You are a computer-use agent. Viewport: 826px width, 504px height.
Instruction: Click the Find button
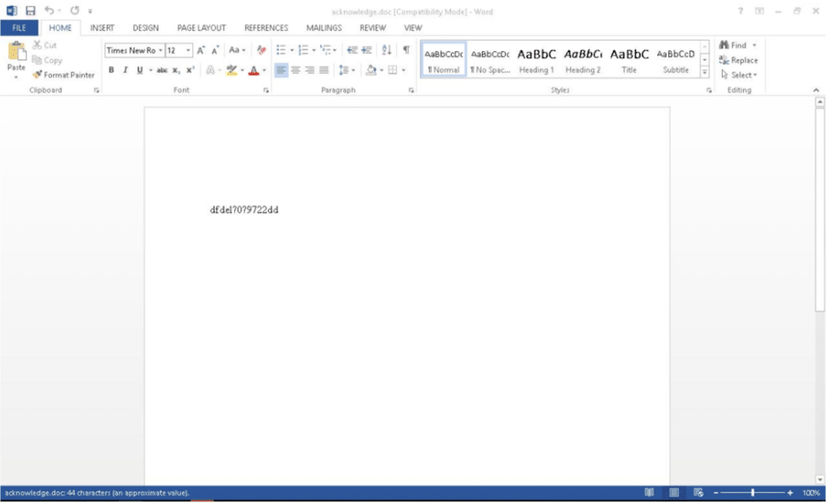point(733,45)
